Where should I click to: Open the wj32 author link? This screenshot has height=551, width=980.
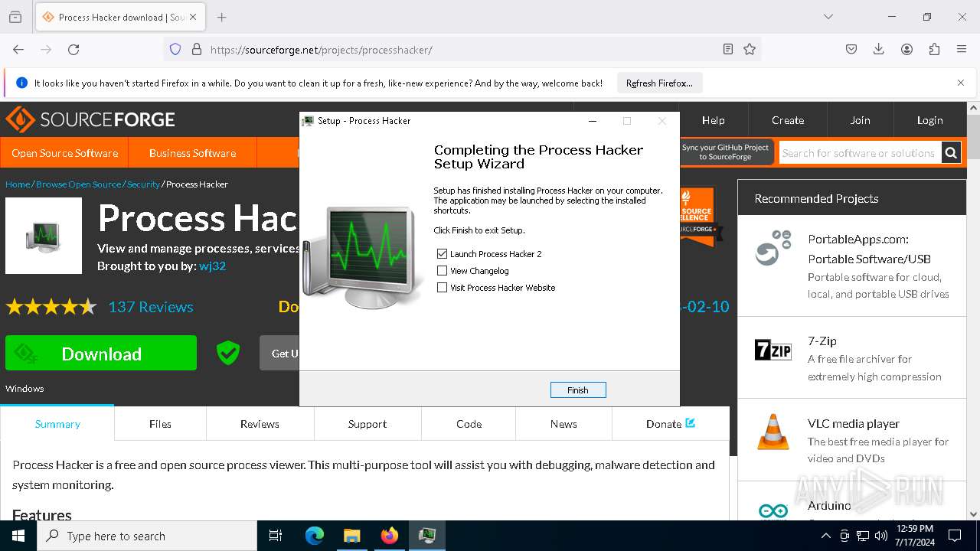pos(212,266)
